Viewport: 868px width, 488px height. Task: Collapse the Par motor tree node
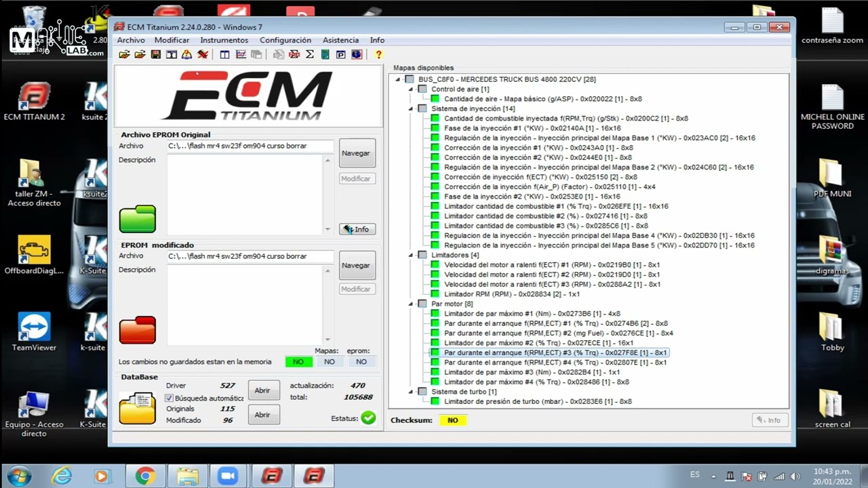(x=411, y=304)
